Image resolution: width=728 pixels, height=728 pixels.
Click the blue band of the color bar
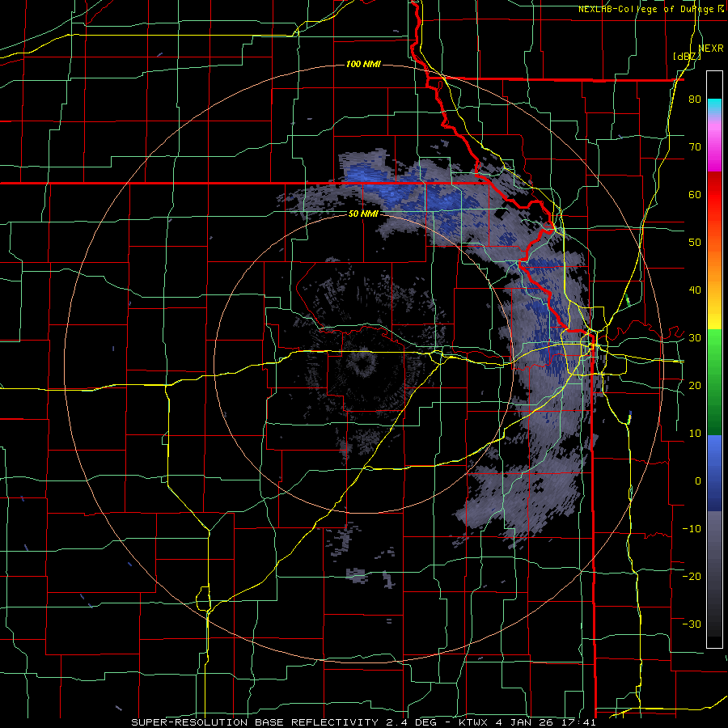pyautogui.click(x=714, y=473)
